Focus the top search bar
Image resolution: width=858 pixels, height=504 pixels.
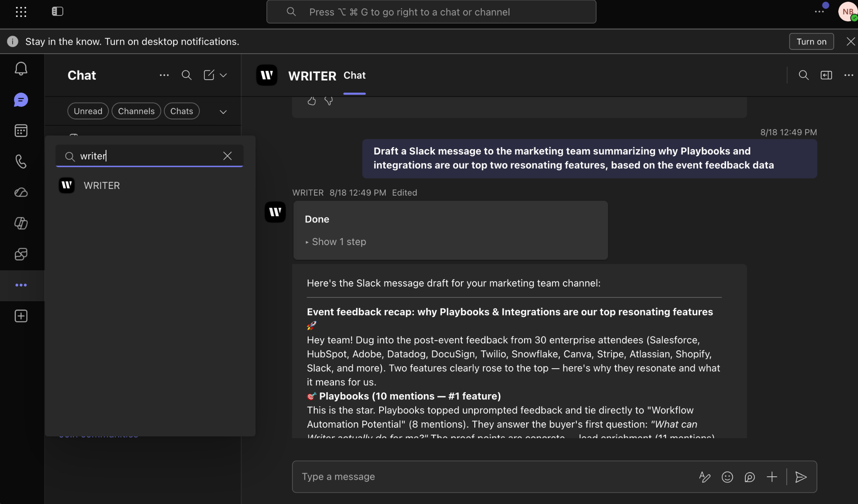(431, 12)
